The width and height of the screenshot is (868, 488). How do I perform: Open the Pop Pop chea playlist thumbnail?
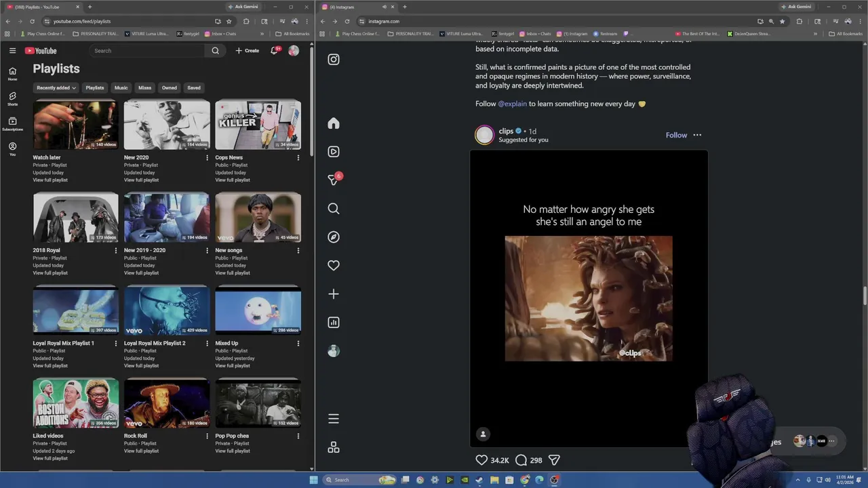tap(258, 403)
